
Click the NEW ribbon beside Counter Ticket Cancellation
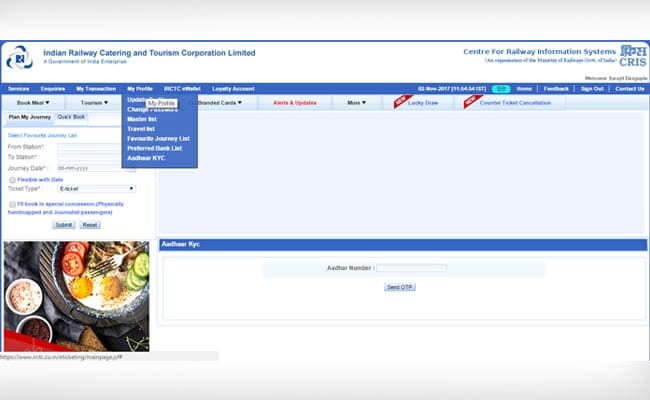(473, 102)
